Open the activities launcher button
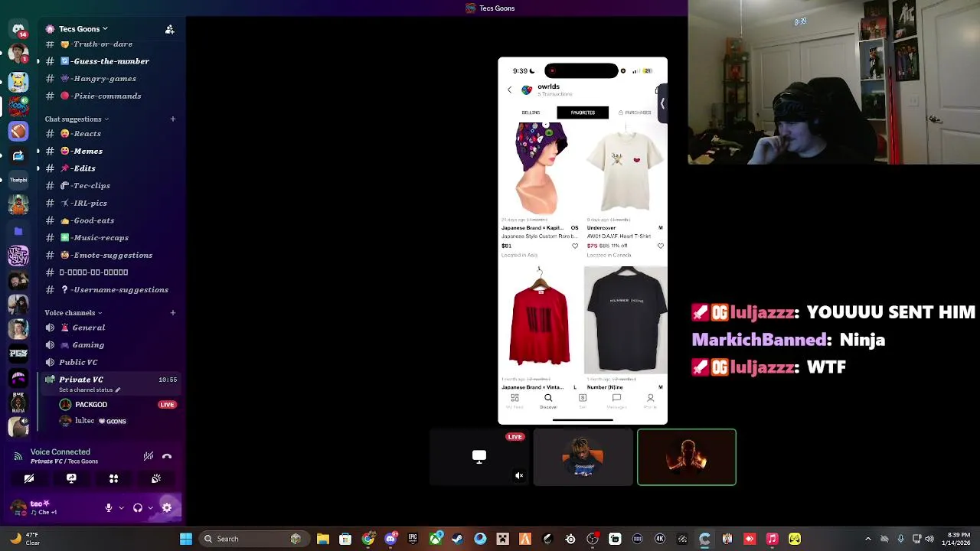Screen dimensions: 980x551 (113, 478)
